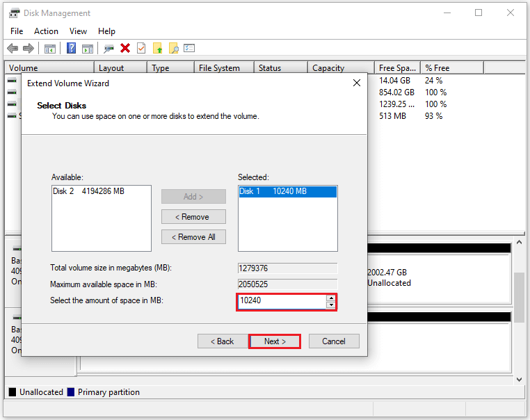This screenshot has height=420, width=530.
Task: Open the Action menu
Action: 46,31
